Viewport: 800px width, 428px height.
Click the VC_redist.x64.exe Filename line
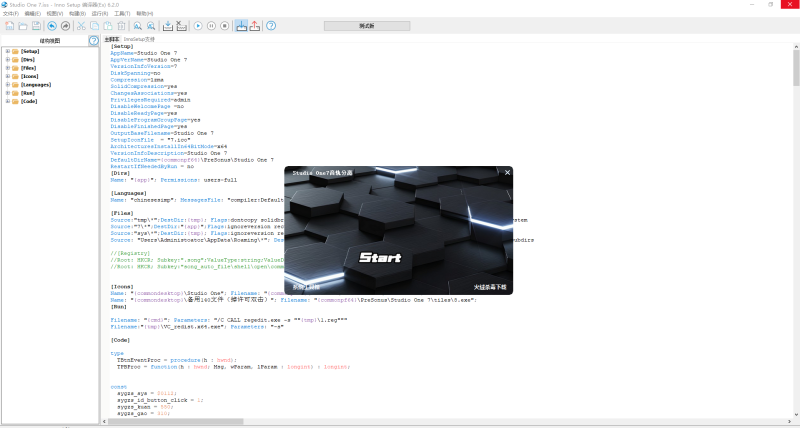click(197, 326)
